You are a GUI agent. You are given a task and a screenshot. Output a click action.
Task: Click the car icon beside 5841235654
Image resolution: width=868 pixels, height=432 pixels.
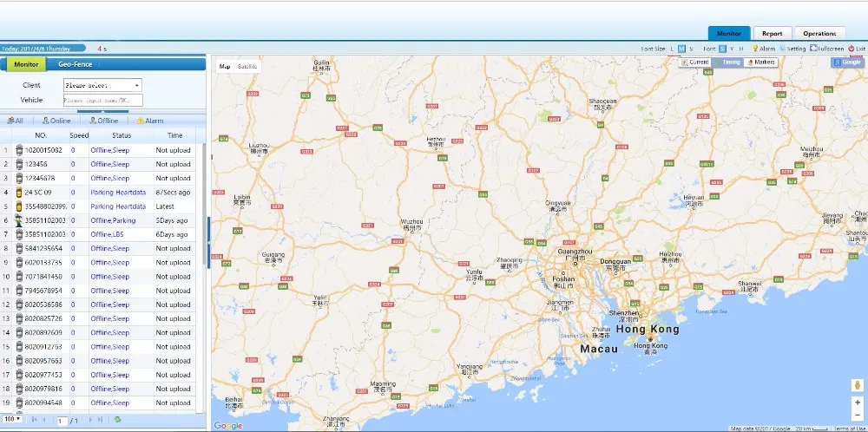coord(19,248)
